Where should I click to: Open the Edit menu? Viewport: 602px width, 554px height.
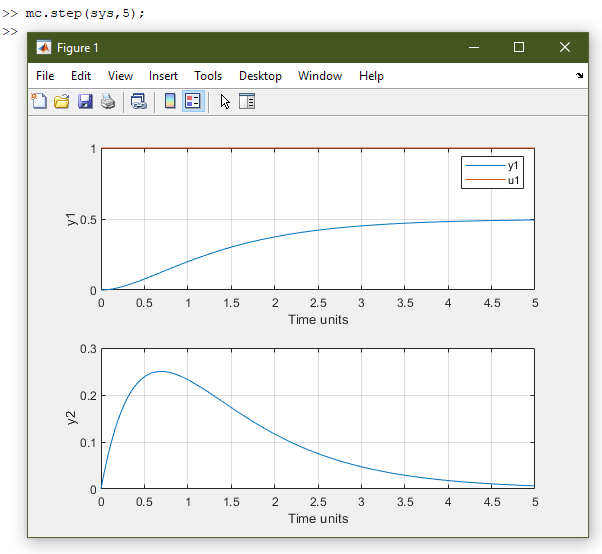coord(81,76)
